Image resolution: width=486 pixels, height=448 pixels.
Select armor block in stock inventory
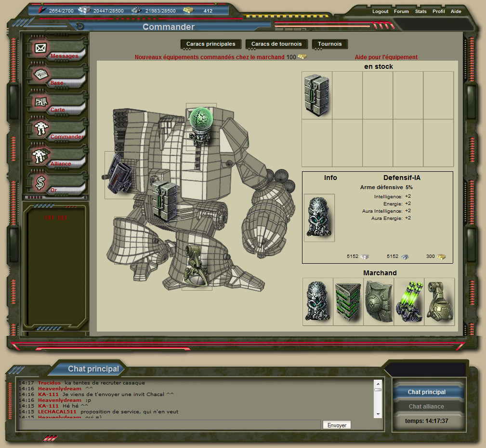[x=317, y=95]
